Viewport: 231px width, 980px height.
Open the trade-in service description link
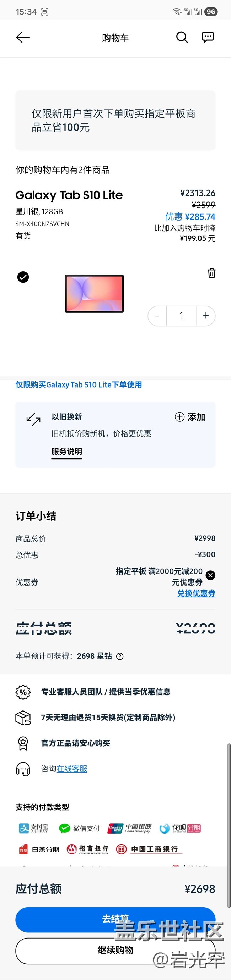click(x=67, y=452)
